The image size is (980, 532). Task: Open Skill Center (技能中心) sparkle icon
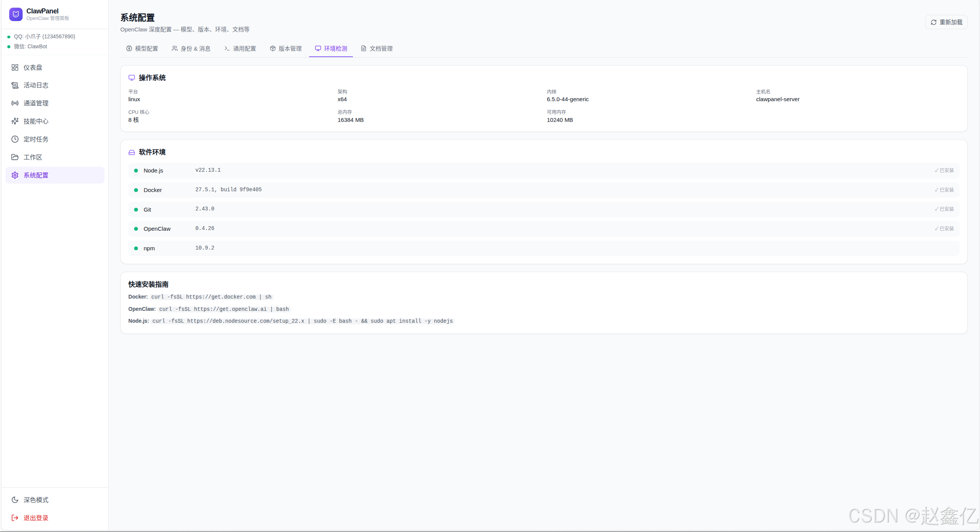point(15,121)
